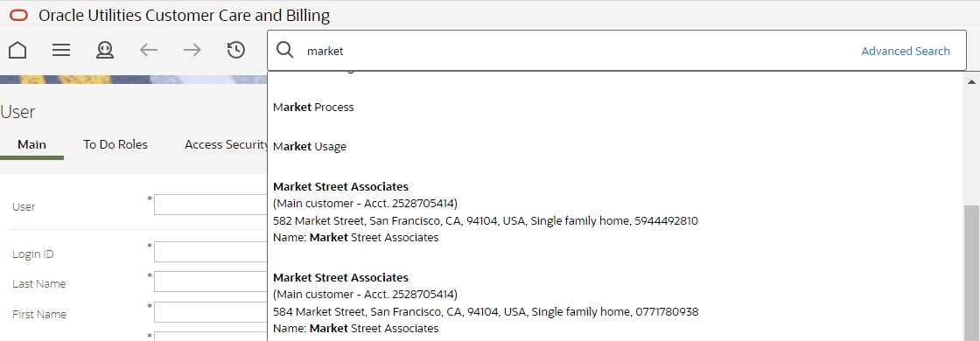The height and width of the screenshot is (341, 980).
Task: Click the Oracle logo icon
Action: coord(18,16)
